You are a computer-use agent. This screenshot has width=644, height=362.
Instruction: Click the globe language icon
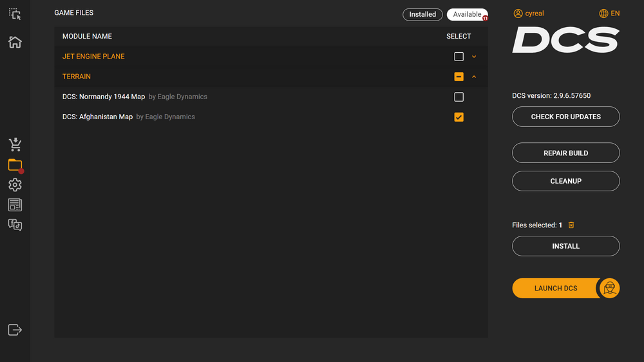pos(603,14)
